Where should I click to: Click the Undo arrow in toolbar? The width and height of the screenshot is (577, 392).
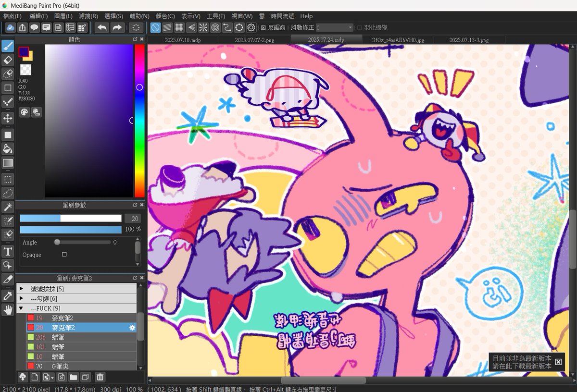[x=101, y=27]
